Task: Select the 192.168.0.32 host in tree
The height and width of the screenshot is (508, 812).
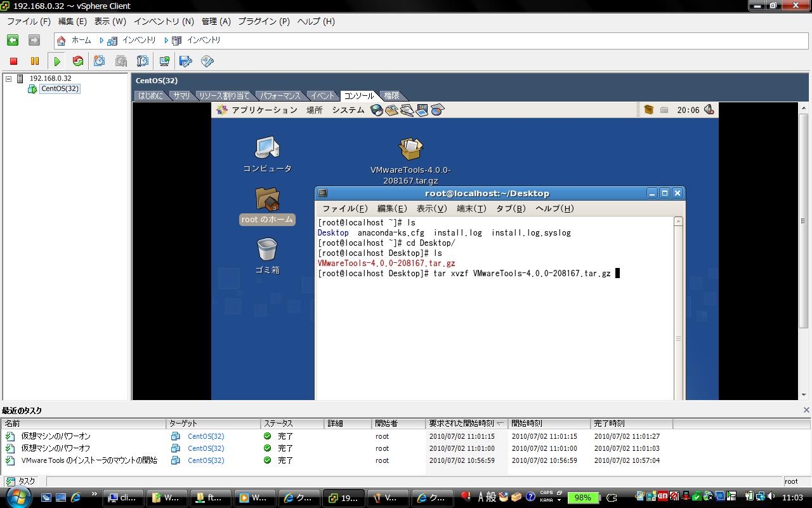Action: pyautogui.click(x=50, y=79)
